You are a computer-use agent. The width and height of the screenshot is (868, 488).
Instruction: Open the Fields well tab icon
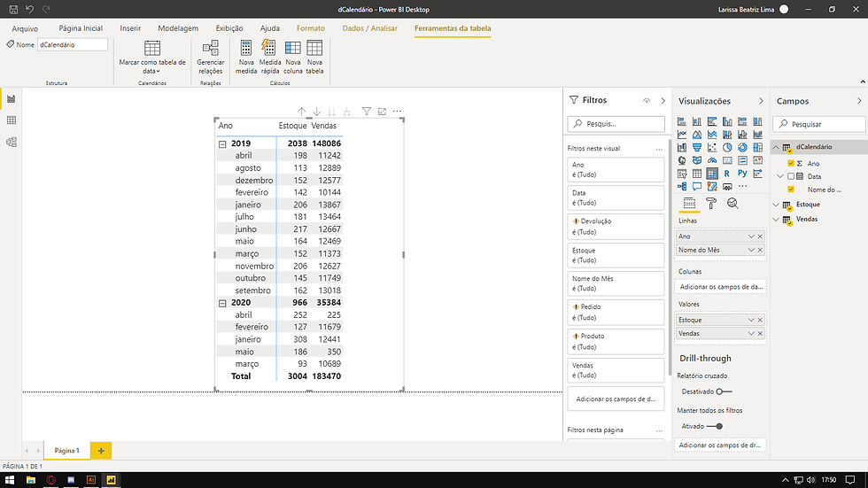(x=689, y=204)
